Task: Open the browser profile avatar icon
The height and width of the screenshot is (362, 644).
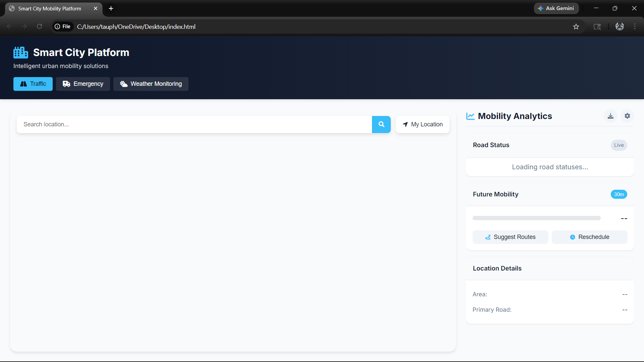Action: coord(620,26)
